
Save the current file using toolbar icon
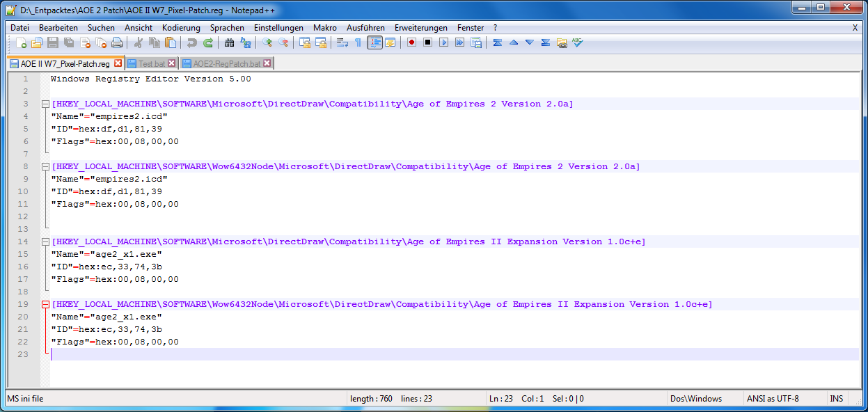53,42
